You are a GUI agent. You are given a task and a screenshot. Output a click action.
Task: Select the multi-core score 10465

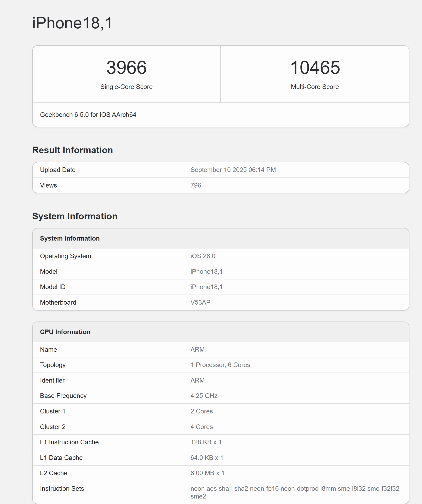pos(315,67)
